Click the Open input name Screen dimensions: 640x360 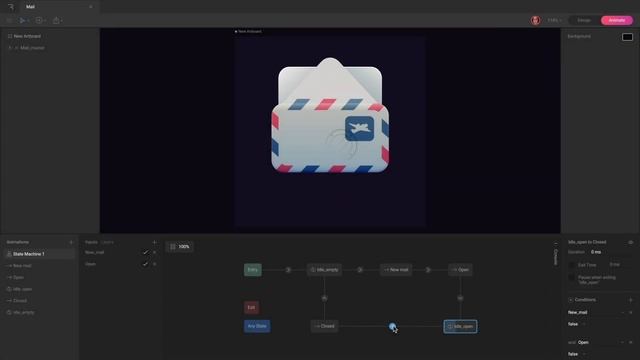point(90,264)
